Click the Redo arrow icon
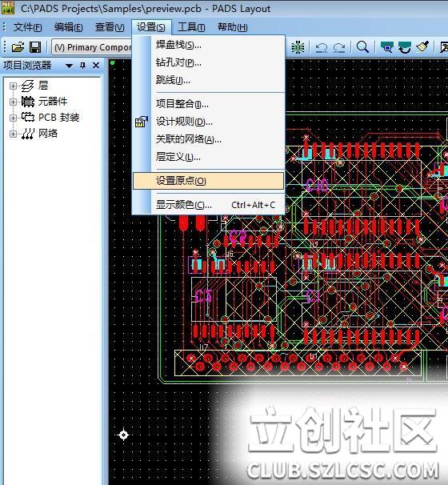Viewport: 448px width, 485px height. coord(339,47)
